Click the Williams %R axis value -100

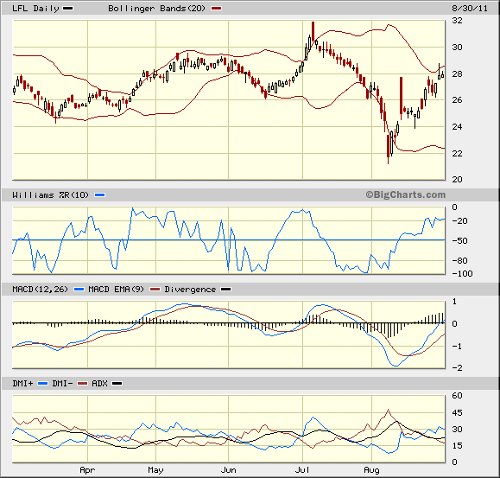(x=462, y=274)
